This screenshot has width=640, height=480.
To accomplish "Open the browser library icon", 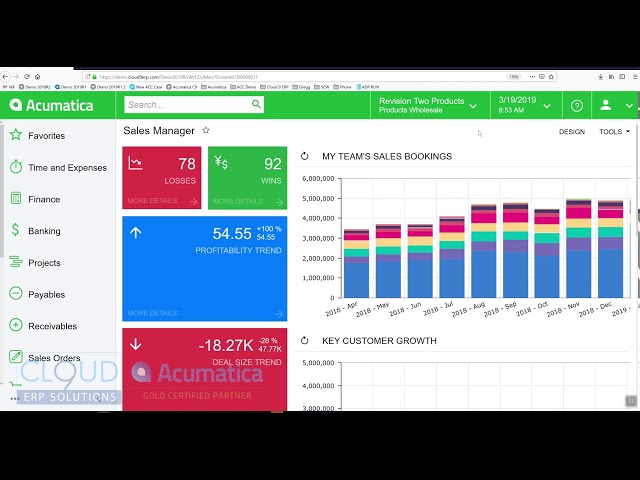I will [611, 76].
